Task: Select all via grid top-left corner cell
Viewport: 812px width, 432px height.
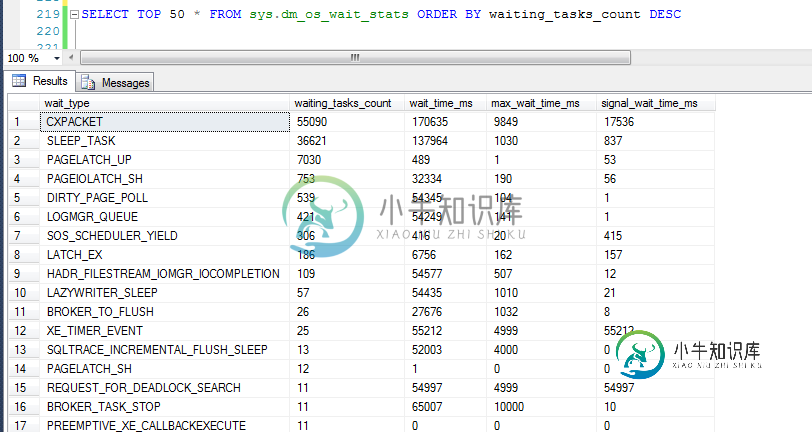Action: (22, 103)
